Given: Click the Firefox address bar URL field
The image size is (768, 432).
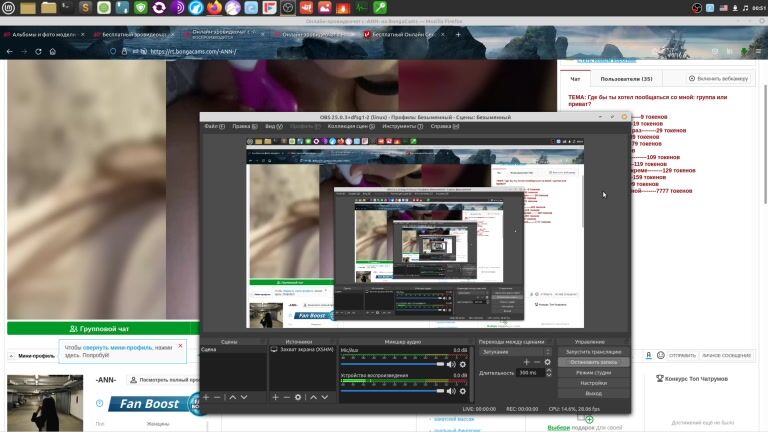Looking at the screenshot, I should [x=300, y=51].
